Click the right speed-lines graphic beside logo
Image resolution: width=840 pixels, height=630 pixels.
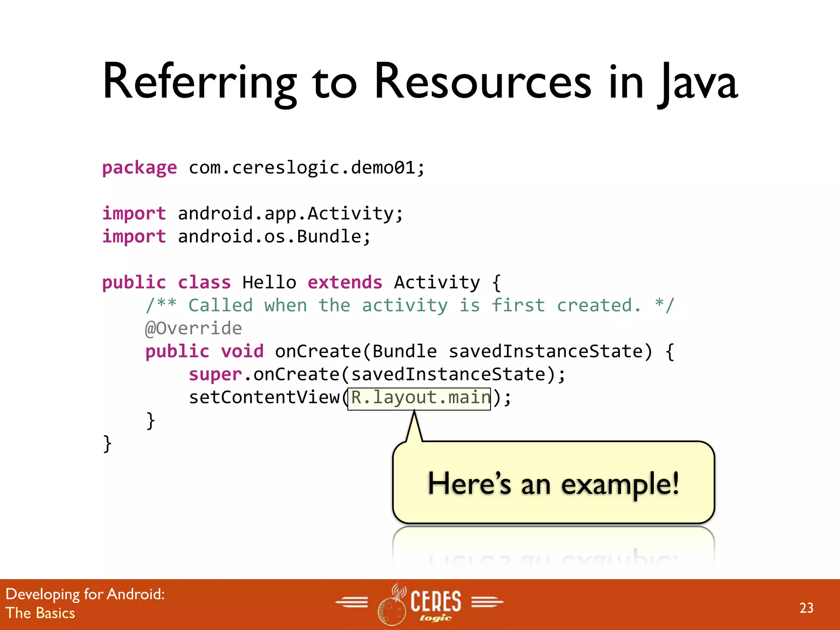[x=487, y=602]
